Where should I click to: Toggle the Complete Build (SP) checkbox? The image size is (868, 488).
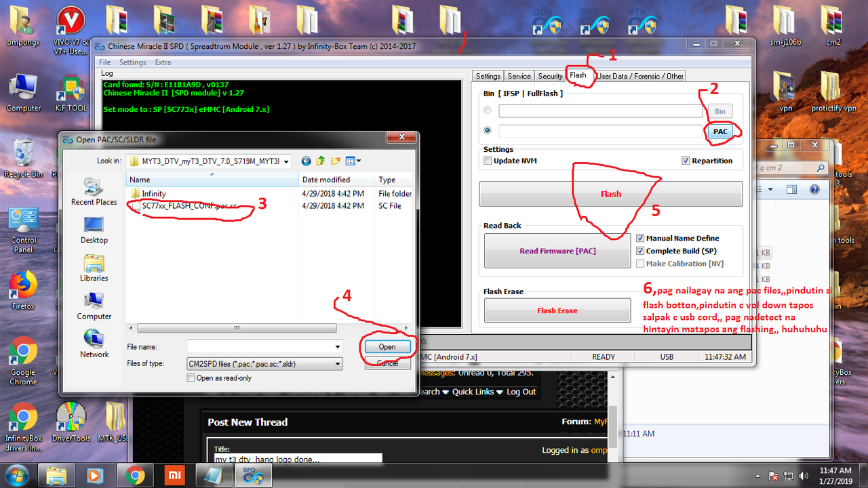(x=640, y=251)
